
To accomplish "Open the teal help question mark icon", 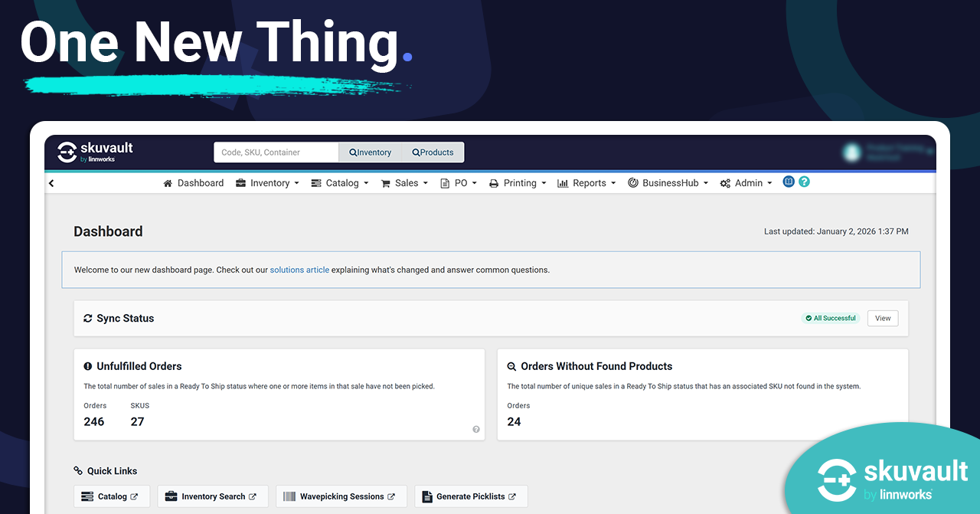I will (804, 182).
